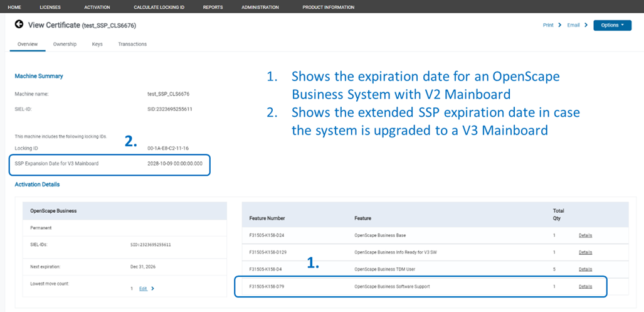Screen dimensions: 644x312
Task: Open the HOME menu
Action: 14,7
